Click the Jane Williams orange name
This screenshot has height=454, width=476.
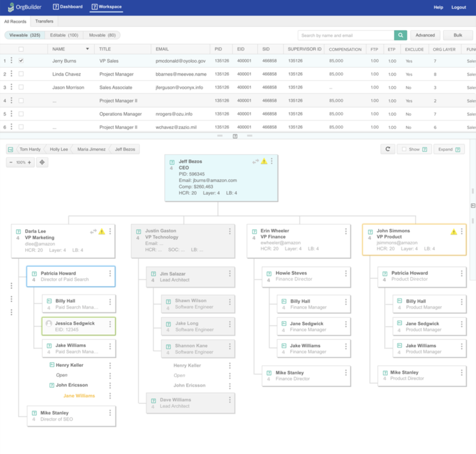79,396
